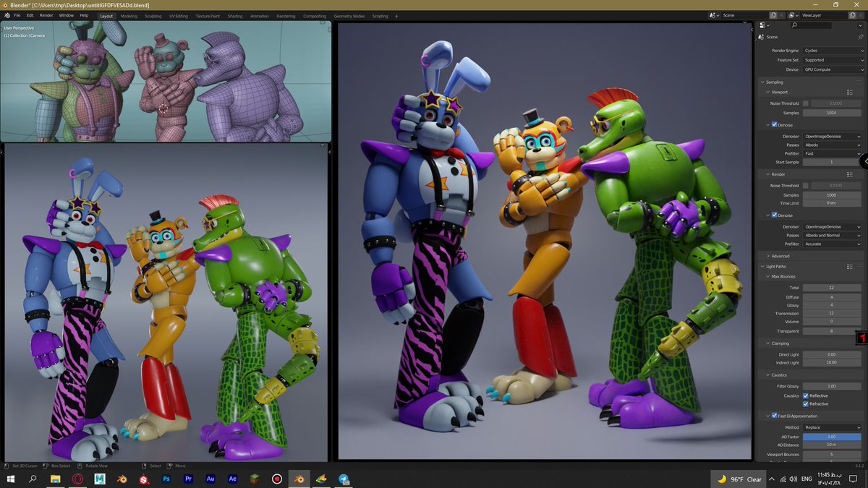868x488 pixels.
Task: Switch to the Modeling workspace tab
Action: [x=129, y=16]
